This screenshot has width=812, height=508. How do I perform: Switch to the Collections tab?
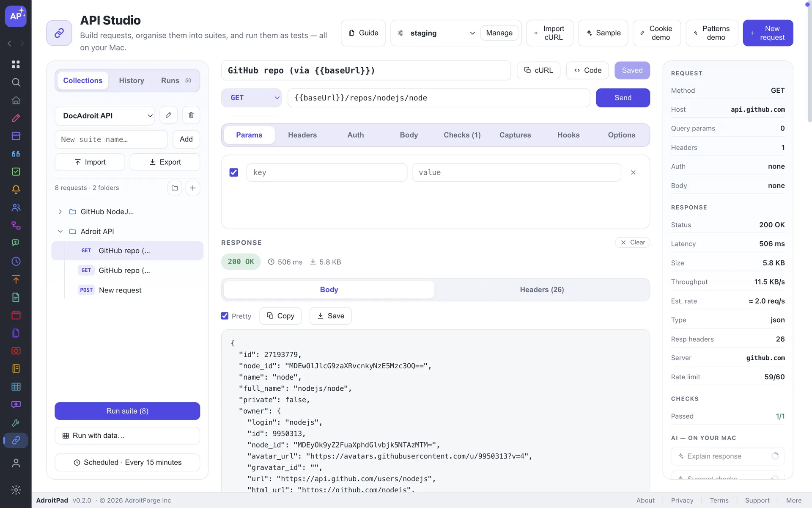tap(82, 80)
